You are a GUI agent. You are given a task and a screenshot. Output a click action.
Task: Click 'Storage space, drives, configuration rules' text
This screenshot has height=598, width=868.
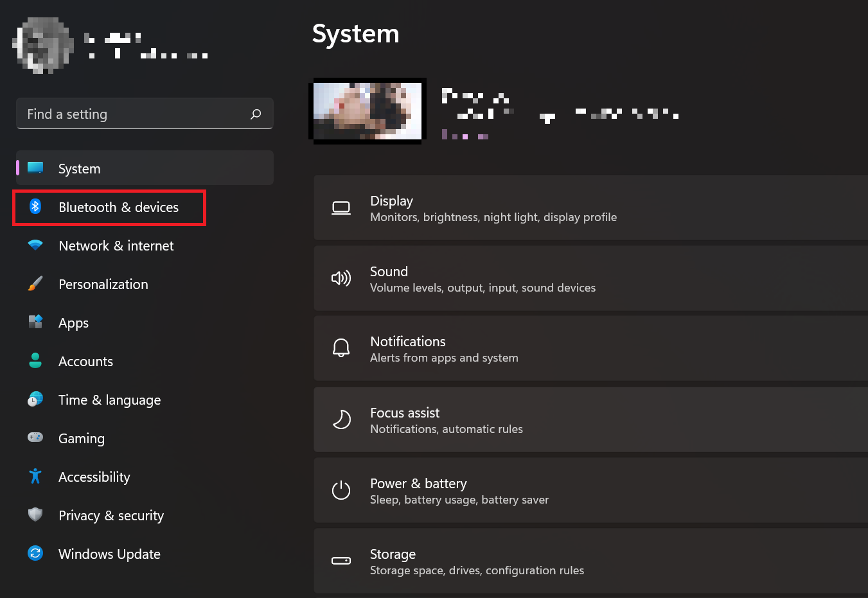point(477,570)
